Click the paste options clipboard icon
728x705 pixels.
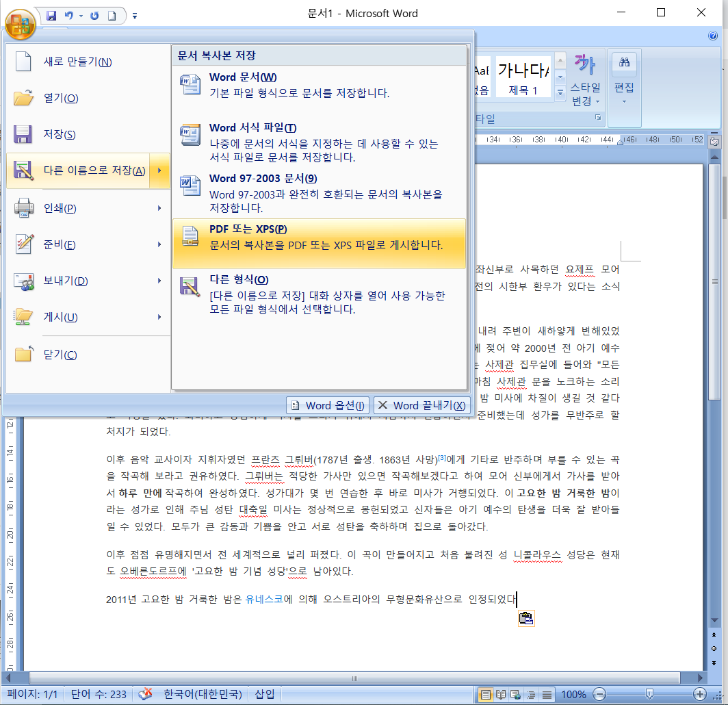pyautogui.click(x=526, y=618)
